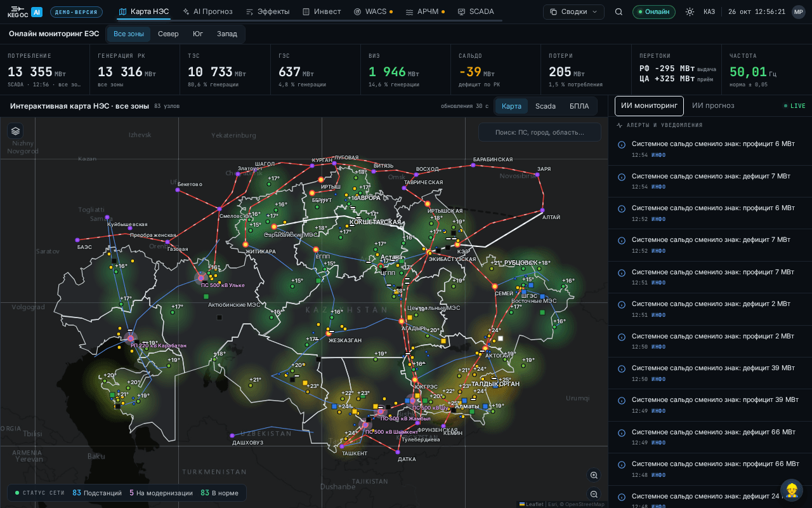Zoom in on the map
The image size is (812, 508).
tap(594, 475)
